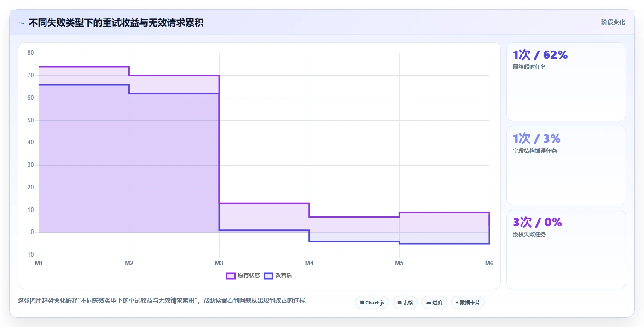Click the purple 原有状态 legend swatch
This screenshot has height=327, width=644.
231,275
